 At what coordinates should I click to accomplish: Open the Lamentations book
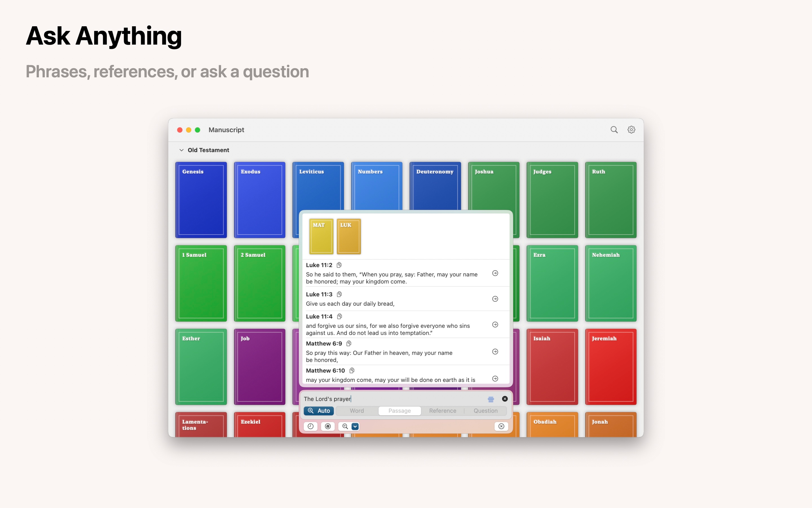coord(201,425)
